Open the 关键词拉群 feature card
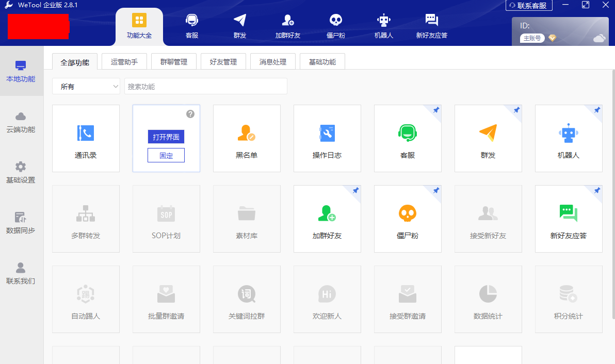The height and width of the screenshot is (364, 615). (247, 300)
